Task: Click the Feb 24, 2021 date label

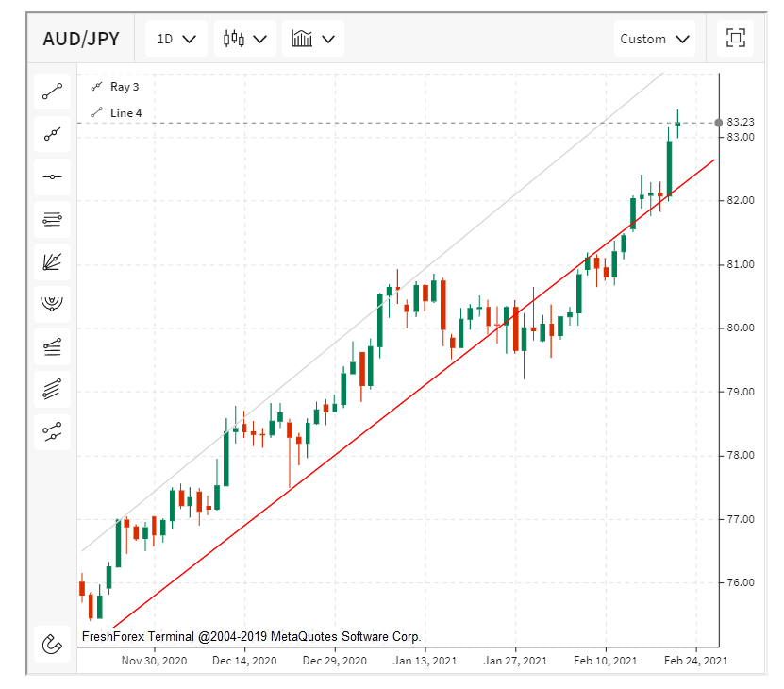Action: pos(696,661)
